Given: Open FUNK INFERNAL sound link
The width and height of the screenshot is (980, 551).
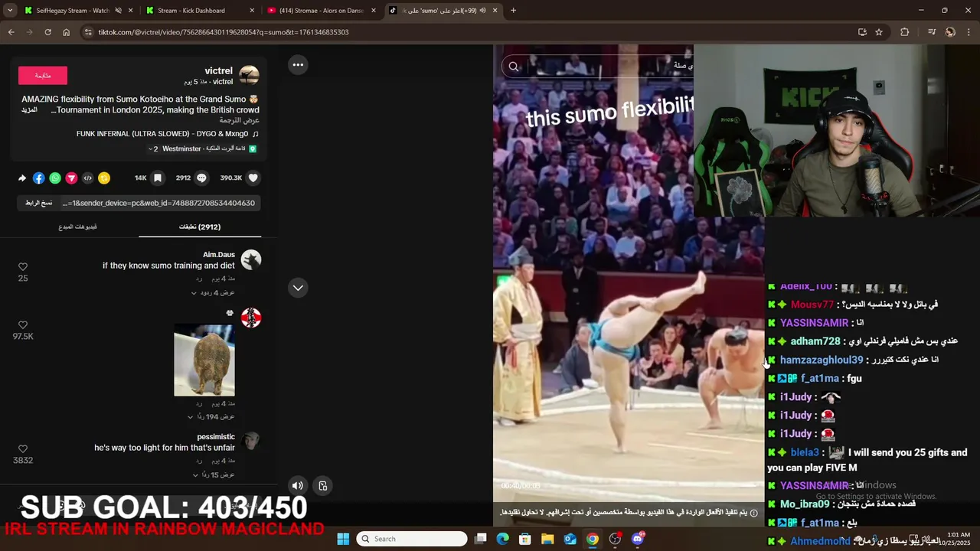Looking at the screenshot, I should (162, 134).
